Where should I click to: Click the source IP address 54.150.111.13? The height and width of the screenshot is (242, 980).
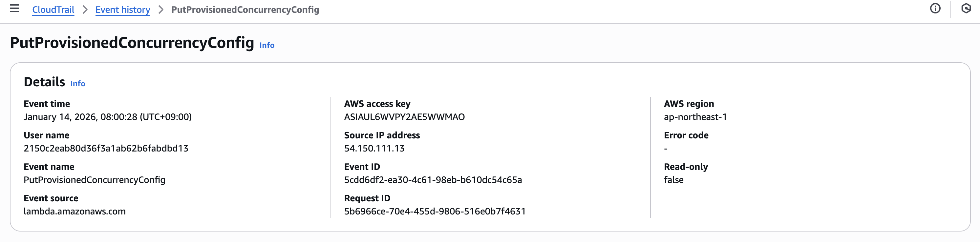(374, 149)
